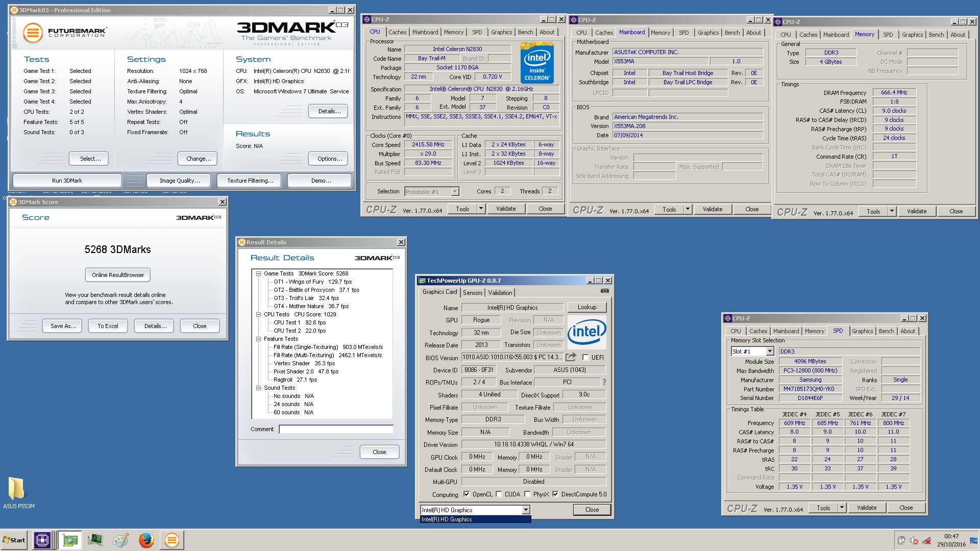The height and width of the screenshot is (551, 980).
Task: Click the Result Details title bar icon
Action: point(242,242)
